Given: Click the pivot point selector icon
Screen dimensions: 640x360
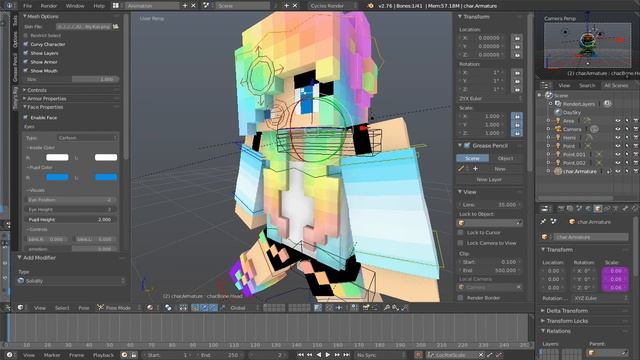Looking at the screenshot, I should [168, 307].
